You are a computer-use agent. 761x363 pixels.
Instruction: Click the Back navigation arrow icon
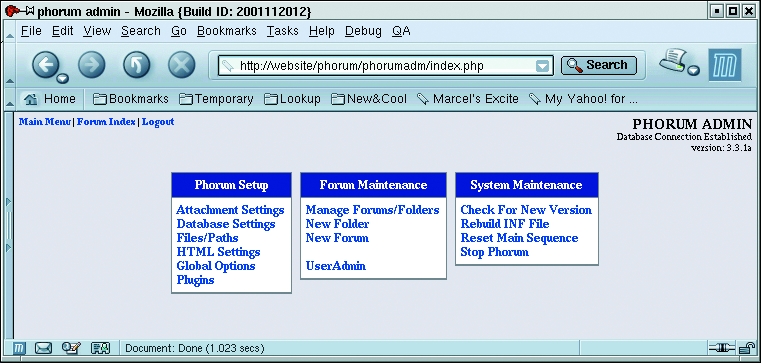(46, 65)
